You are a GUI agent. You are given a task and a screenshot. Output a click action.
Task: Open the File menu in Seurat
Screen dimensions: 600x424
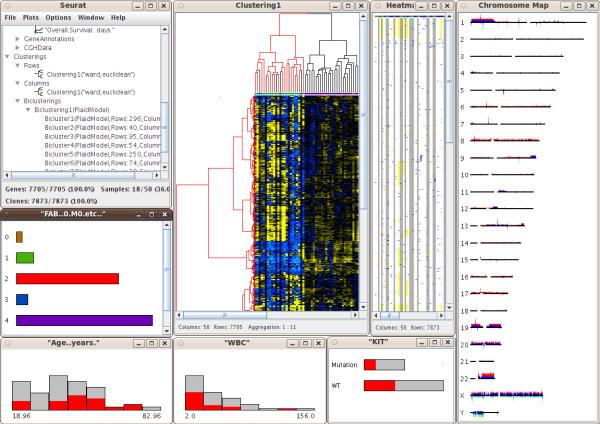(x=10, y=18)
